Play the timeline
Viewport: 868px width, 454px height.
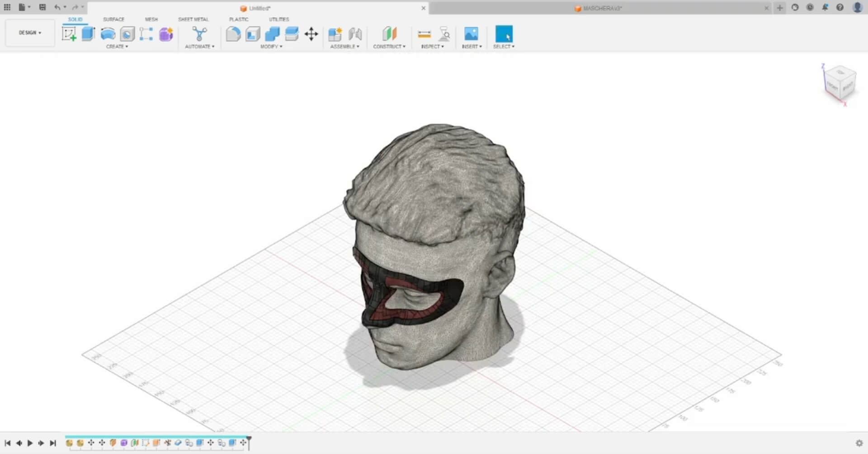click(x=30, y=443)
